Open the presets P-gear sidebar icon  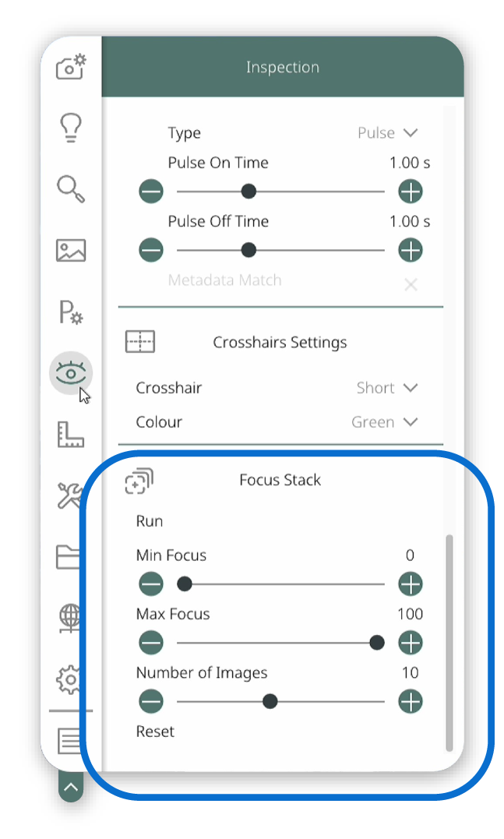71,312
